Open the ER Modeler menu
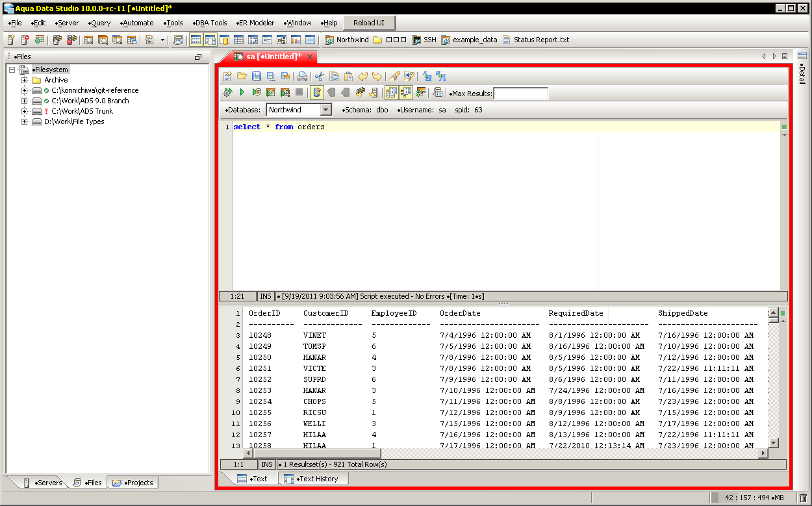Viewport: 812px width, 506px height. pos(254,23)
